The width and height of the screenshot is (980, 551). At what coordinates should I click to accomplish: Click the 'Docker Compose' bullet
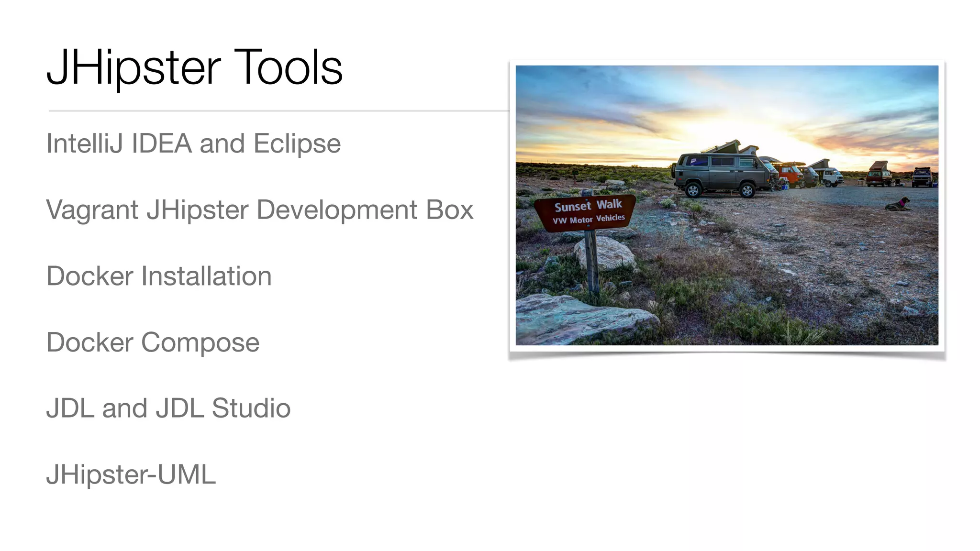(153, 342)
